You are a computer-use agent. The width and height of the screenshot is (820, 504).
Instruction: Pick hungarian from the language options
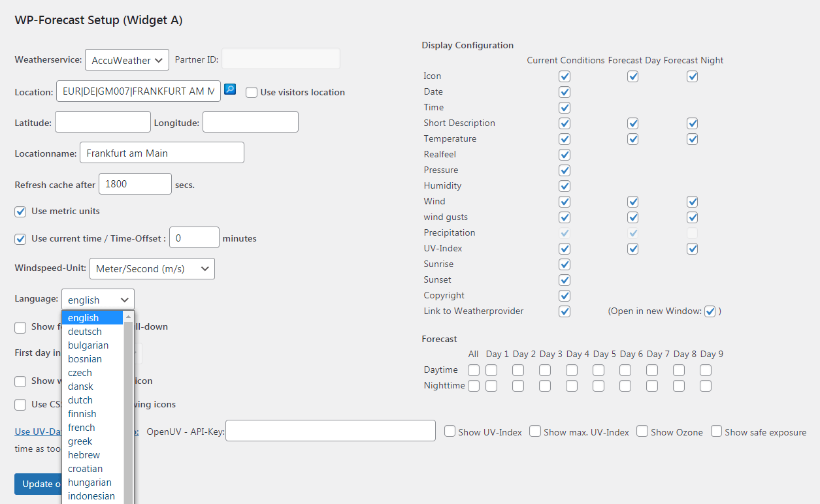point(90,482)
